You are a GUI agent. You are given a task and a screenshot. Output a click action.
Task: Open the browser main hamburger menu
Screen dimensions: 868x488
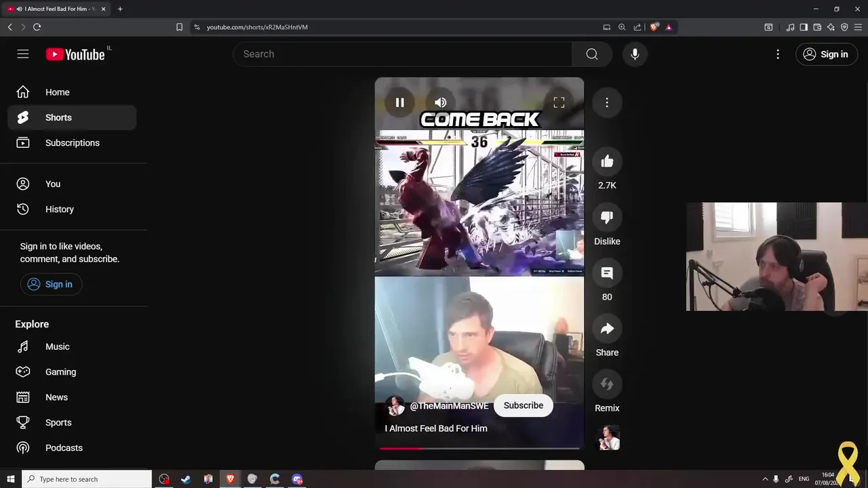coord(858,27)
